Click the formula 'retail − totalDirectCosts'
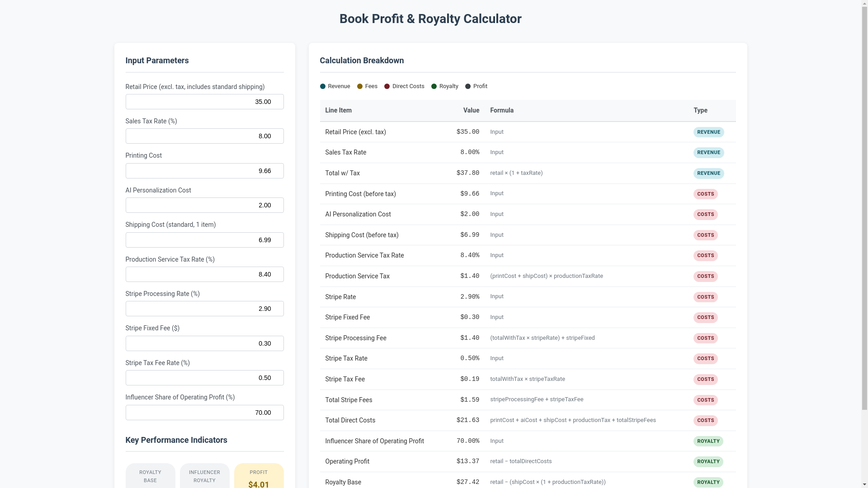This screenshot has height=488, width=868. coord(521,461)
